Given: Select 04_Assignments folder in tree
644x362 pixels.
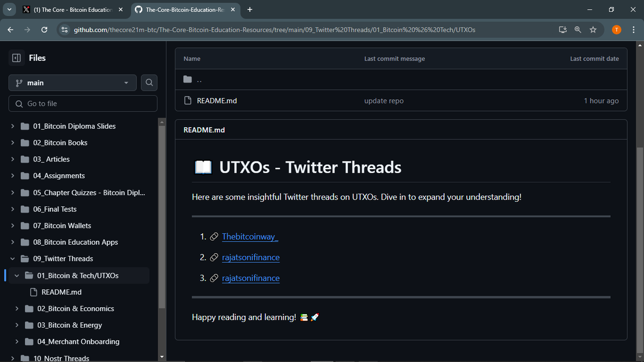Looking at the screenshot, I should click(58, 176).
